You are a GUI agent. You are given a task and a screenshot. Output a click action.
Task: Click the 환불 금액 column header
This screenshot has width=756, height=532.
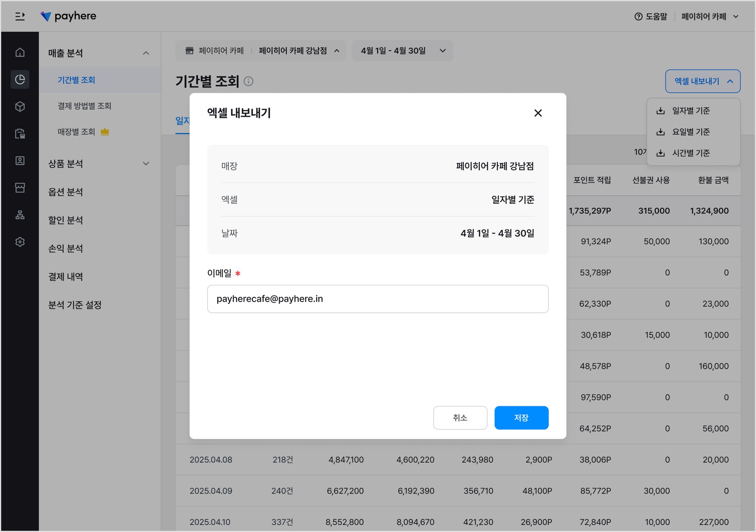(x=713, y=180)
